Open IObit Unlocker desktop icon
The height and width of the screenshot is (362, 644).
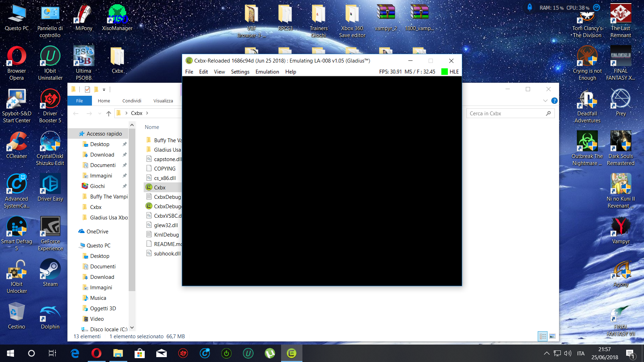(x=17, y=277)
